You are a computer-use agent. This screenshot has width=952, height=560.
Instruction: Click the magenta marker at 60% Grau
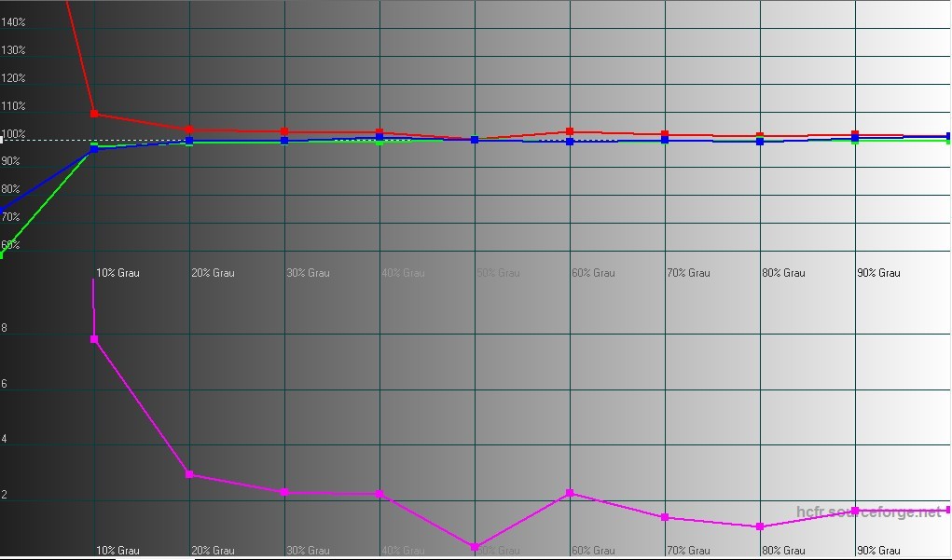point(570,493)
